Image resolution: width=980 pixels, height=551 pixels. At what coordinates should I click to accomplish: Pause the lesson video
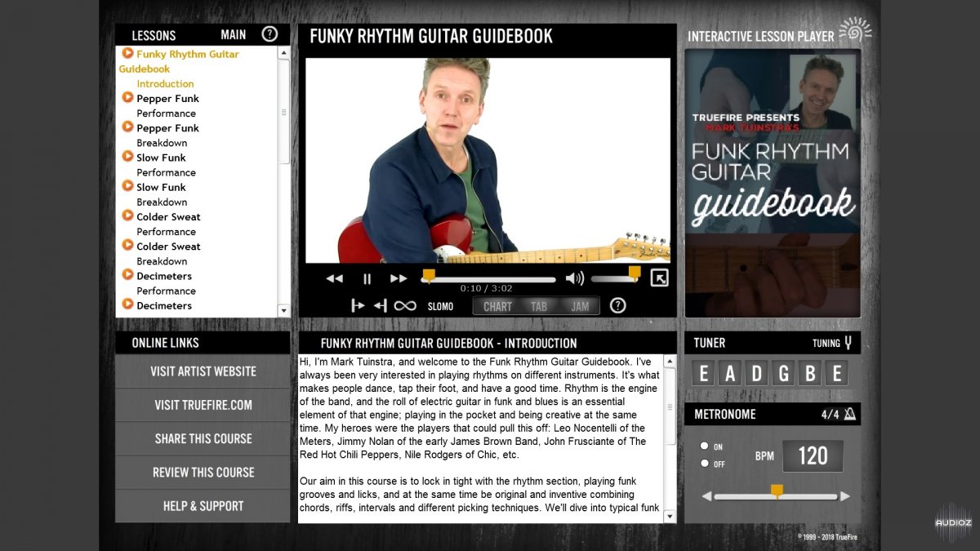coord(367,278)
